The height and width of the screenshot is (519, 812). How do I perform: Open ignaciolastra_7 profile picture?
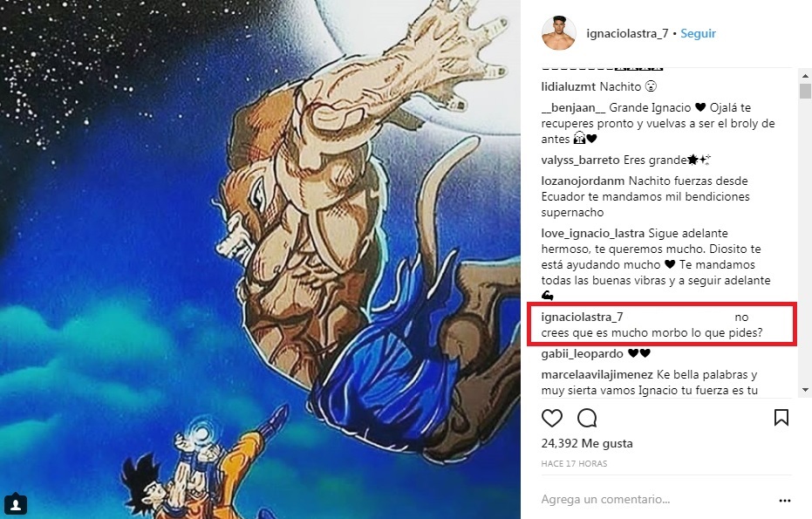[x=559, y=33]
